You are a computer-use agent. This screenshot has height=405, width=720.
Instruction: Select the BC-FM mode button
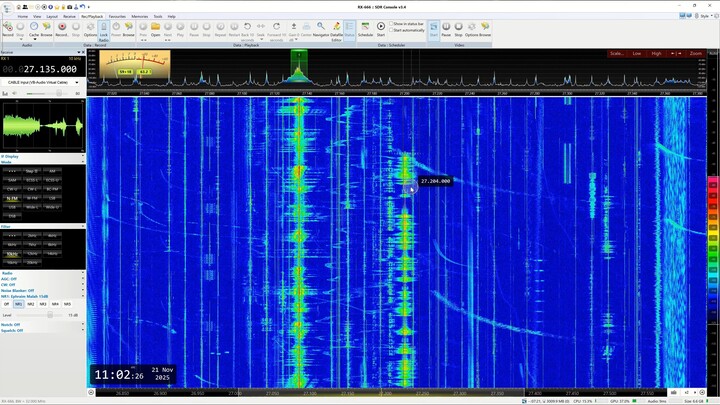coord(52,189)
